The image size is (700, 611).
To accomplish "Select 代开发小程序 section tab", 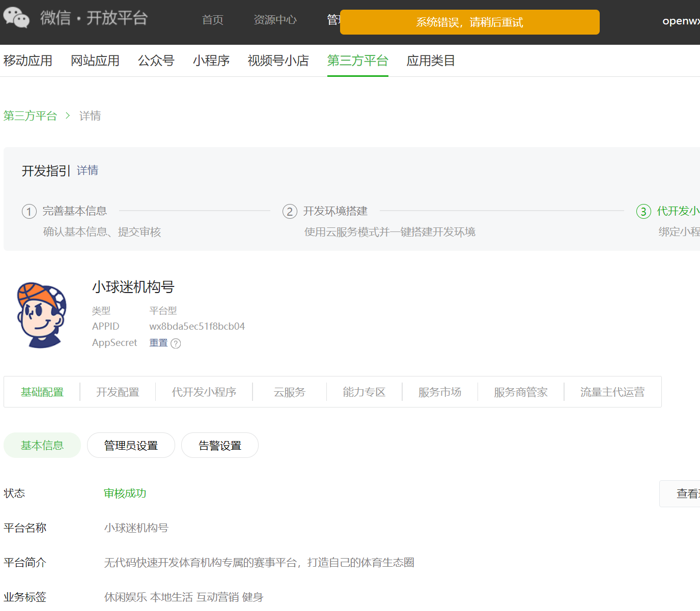I will (204, 392).
